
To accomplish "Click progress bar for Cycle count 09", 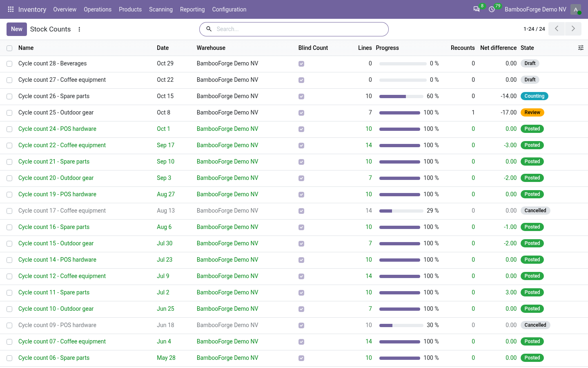I will (x=401, y=325).
